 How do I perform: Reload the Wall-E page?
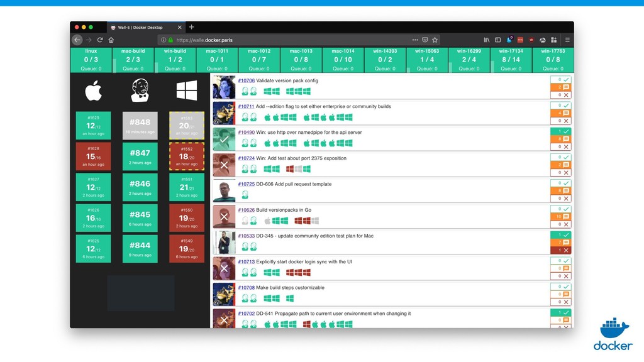[x=100, y=40]
